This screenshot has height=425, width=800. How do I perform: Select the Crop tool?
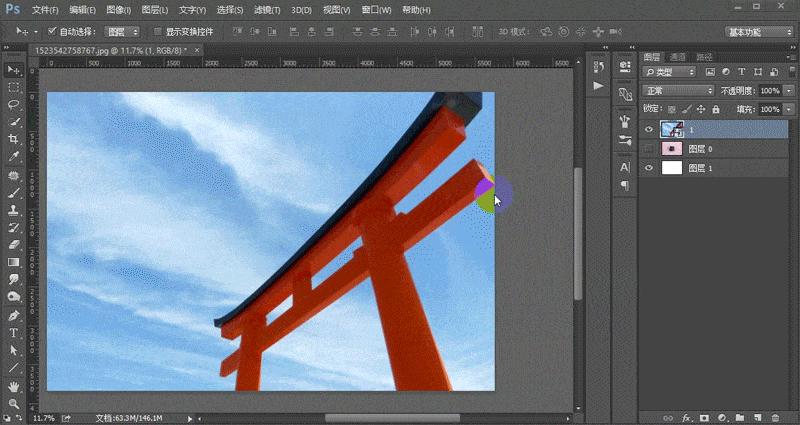point(14,139)
